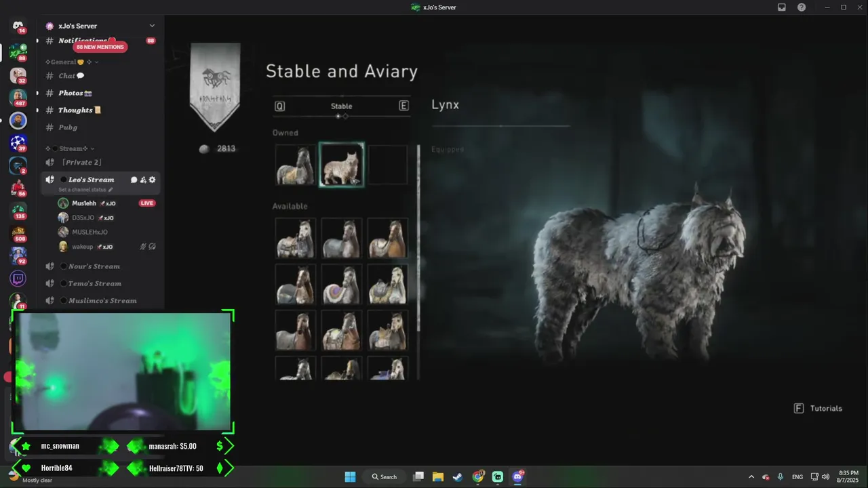Click LIVE badge next to Mus1ehh
The height and width of the screenshot is (488, 868).
(147, 203)
